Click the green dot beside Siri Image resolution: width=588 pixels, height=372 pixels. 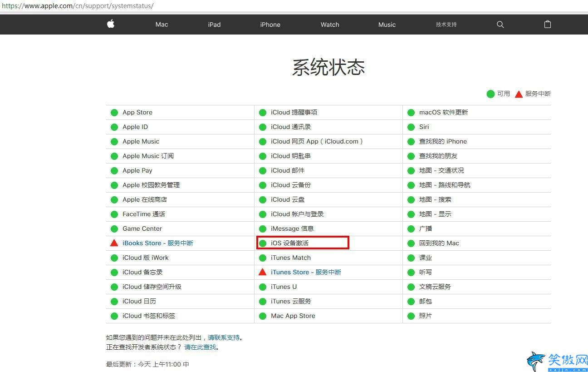[411, 127]
